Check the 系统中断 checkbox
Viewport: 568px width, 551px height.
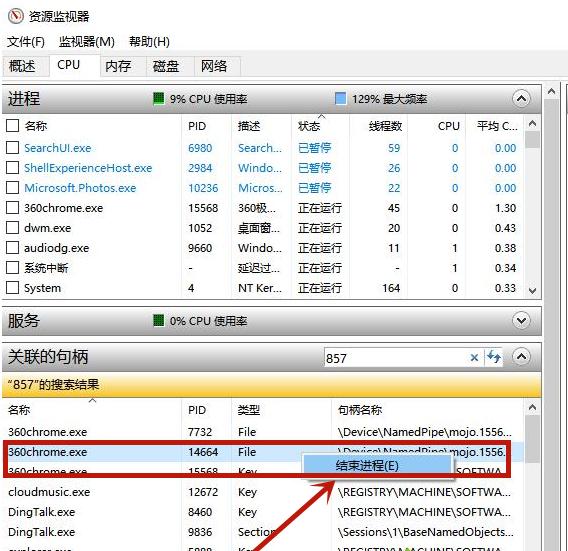(12, 268)
